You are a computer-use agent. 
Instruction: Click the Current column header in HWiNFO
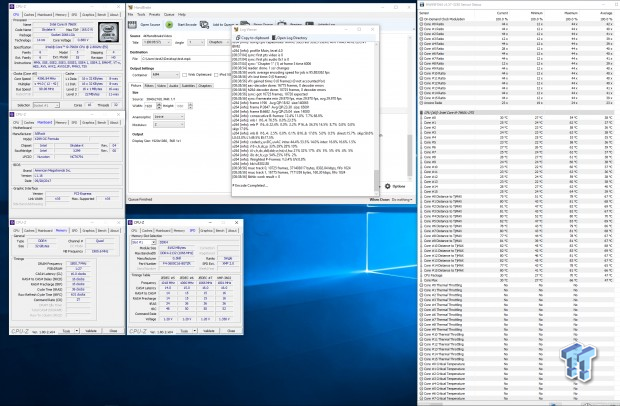tap(502, 13)
